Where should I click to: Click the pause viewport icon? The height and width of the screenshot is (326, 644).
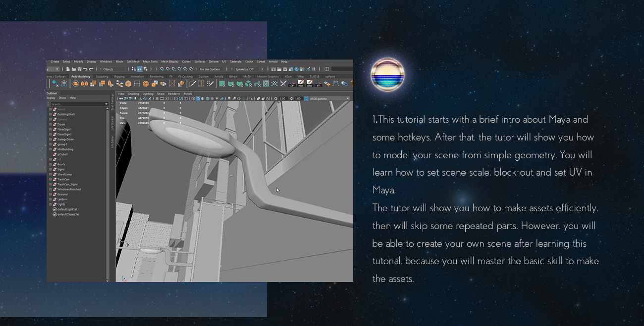pyautogui.click(x=314, y=69)
